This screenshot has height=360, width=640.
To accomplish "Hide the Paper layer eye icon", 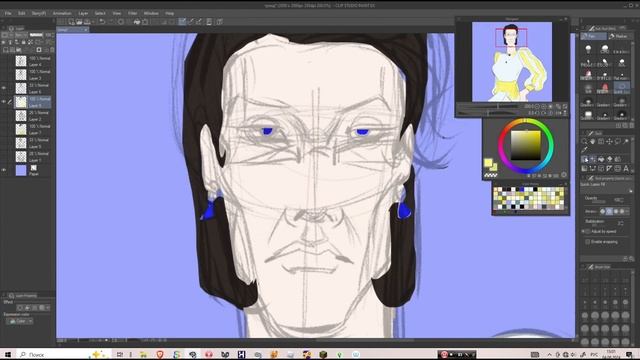I will coord(4,170).
